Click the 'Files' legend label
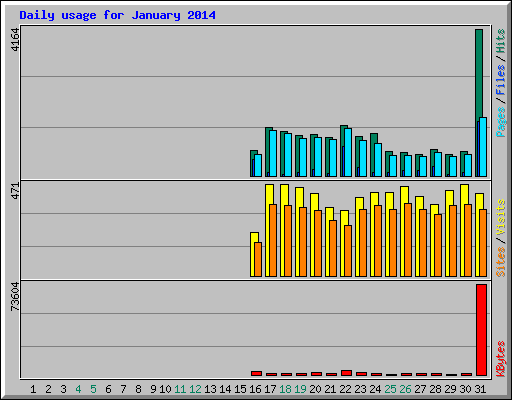 [x=500, y=80]
